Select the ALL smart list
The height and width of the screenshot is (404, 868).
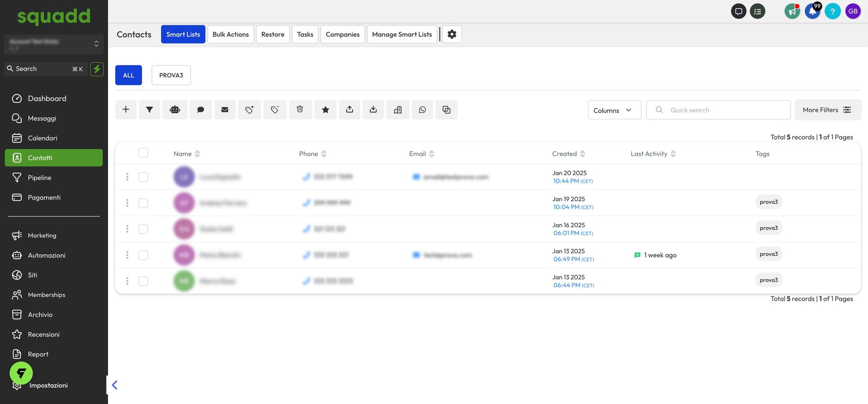128,75
